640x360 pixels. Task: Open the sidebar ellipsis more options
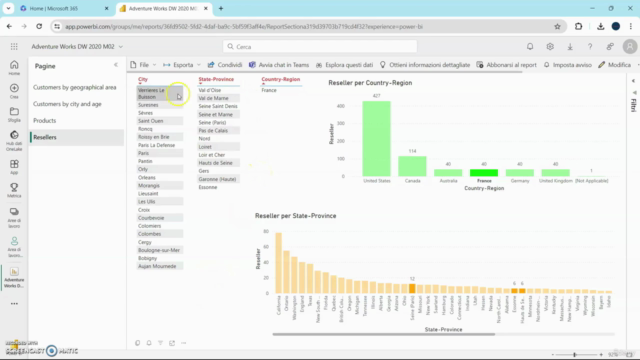(14, 304)
